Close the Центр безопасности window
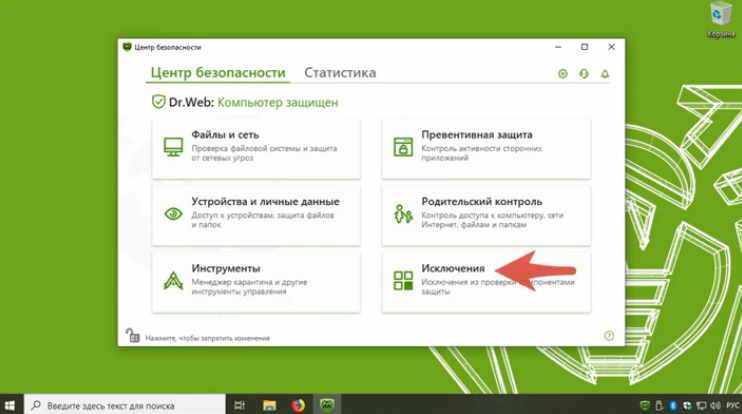 coord(611,47)
